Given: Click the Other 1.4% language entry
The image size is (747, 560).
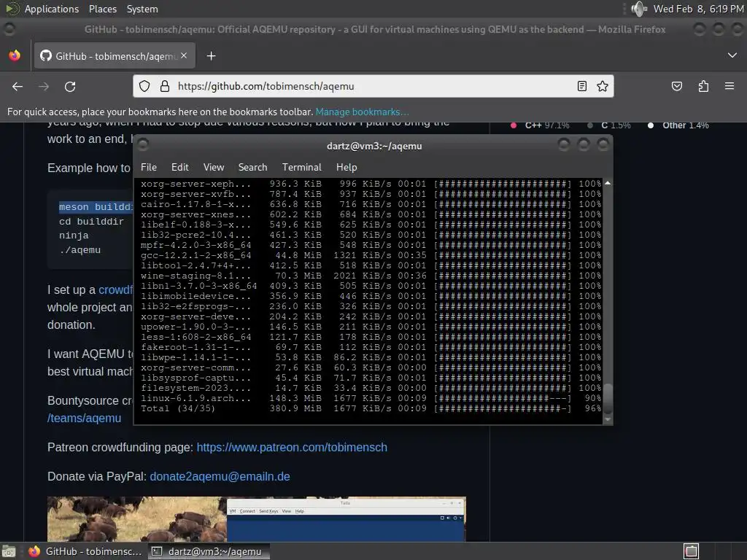Looking at the screenshot, I should pos(678,125).
